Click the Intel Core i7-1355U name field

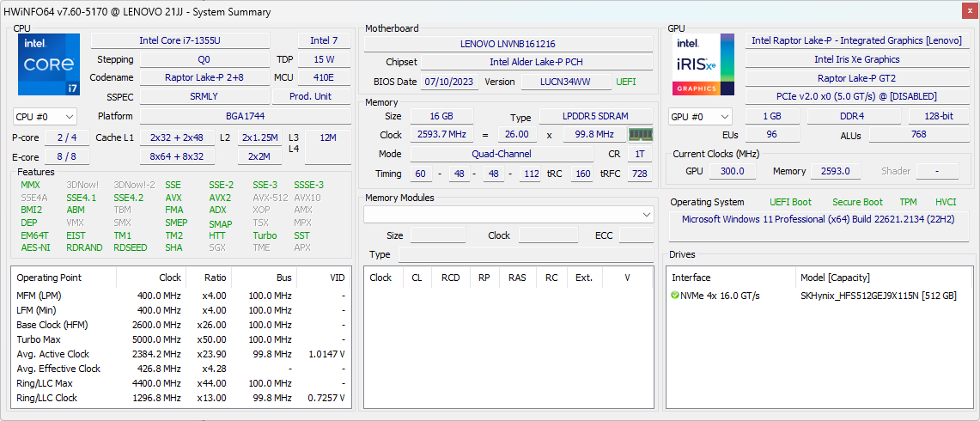[180, 40]
